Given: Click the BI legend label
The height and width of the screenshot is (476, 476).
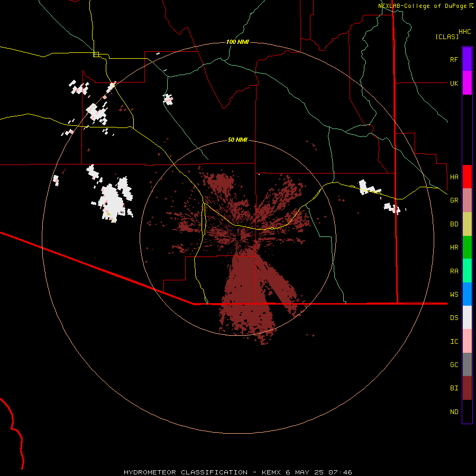Looking at the screenshot, I should [x=454, y=388].
